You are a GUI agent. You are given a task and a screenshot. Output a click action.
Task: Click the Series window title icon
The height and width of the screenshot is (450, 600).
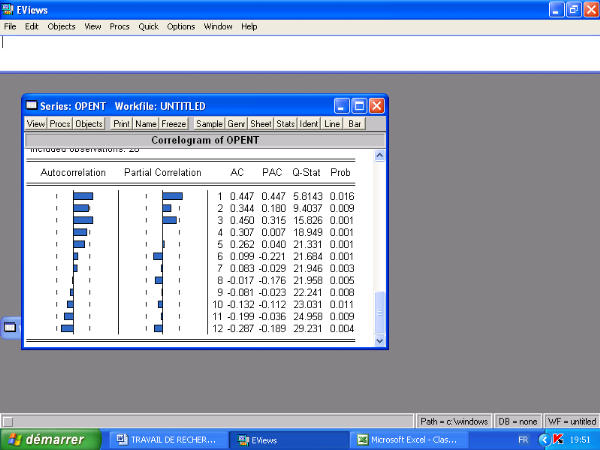31,105
